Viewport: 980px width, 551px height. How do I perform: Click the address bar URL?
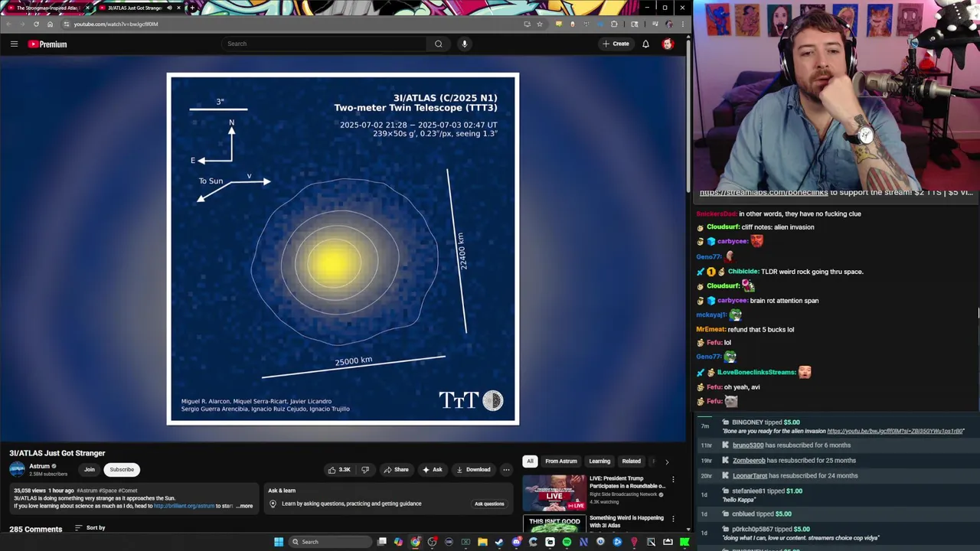116,24
